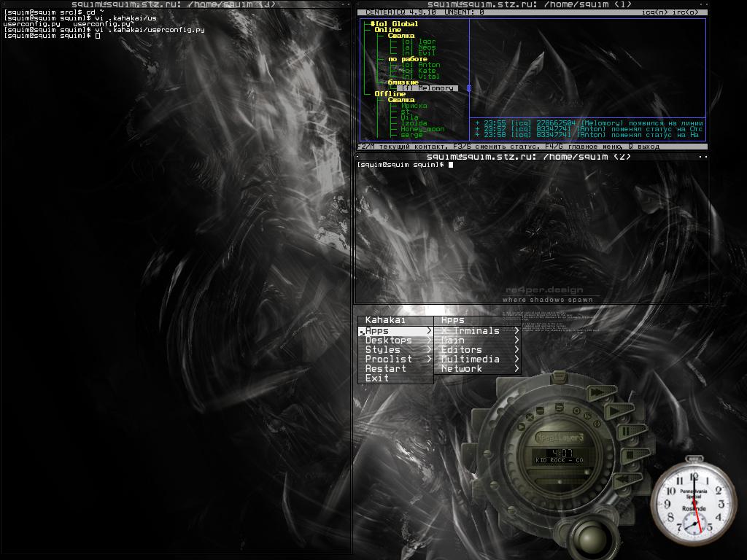Select contact Neos in the Online list

pyautogui.click(x=419, y=47)
